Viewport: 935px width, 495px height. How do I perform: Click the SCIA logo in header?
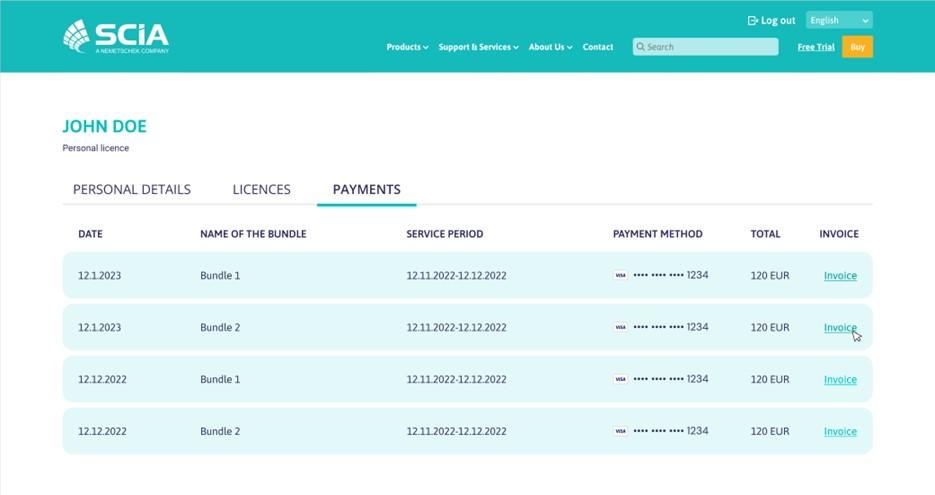[115, 36]
